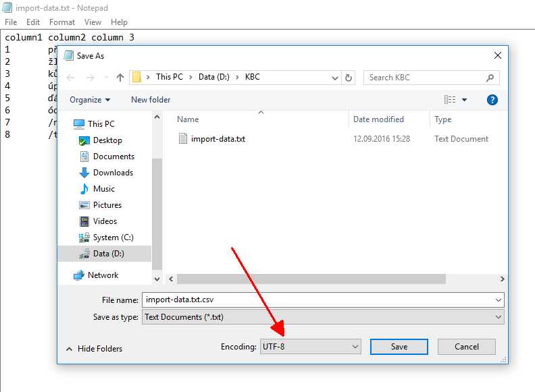
Task: Select Documents in the navigation tree
Action: pos(113,157)
